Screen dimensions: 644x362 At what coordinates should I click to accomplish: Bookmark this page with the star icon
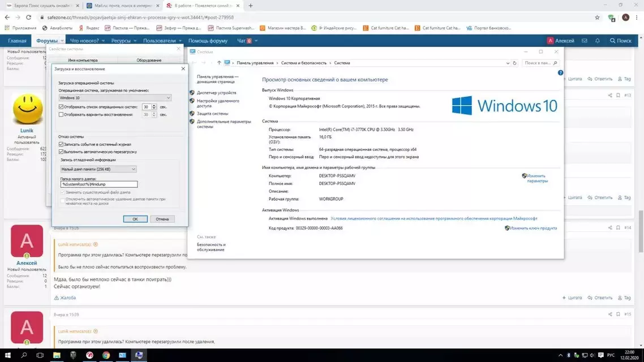tap(597, 17)
